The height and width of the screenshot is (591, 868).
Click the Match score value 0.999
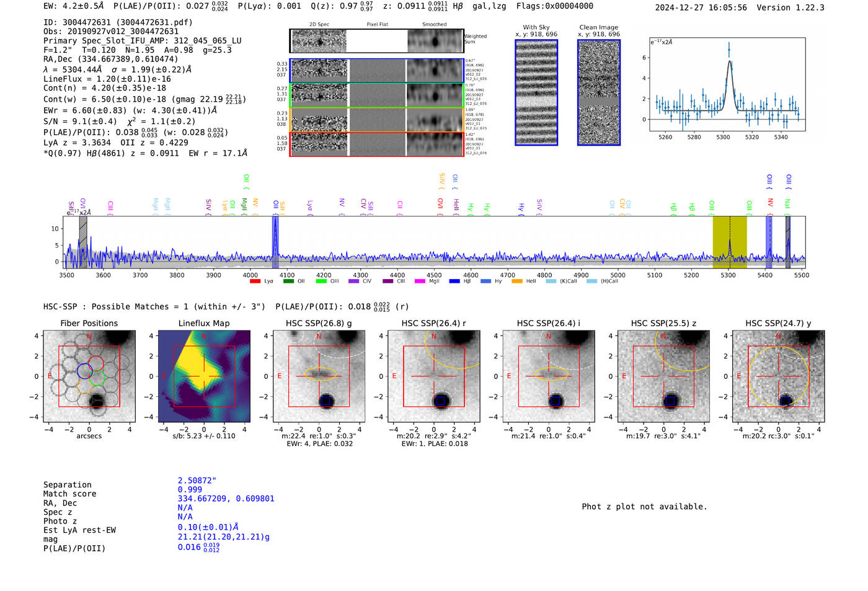click(190, 490)
